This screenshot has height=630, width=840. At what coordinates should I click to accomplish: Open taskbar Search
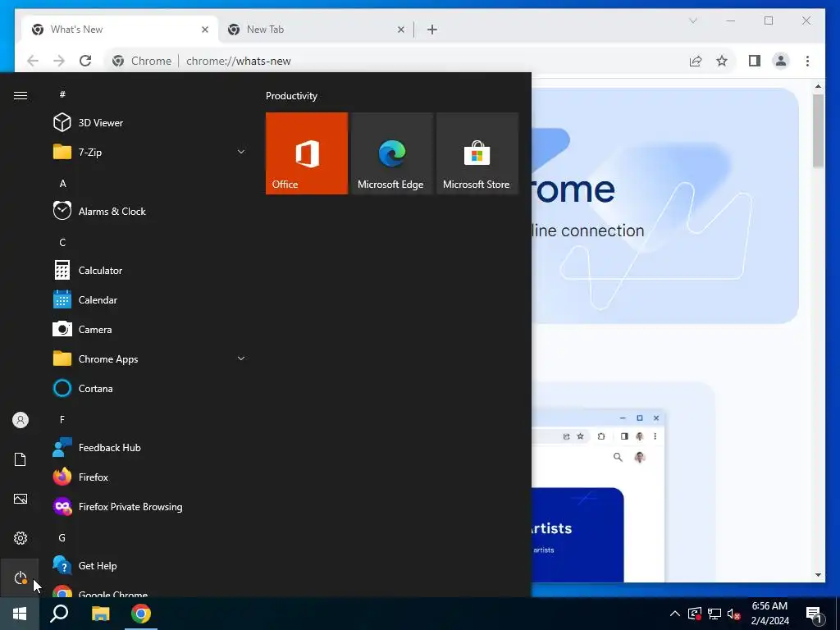tap(59, 614)
